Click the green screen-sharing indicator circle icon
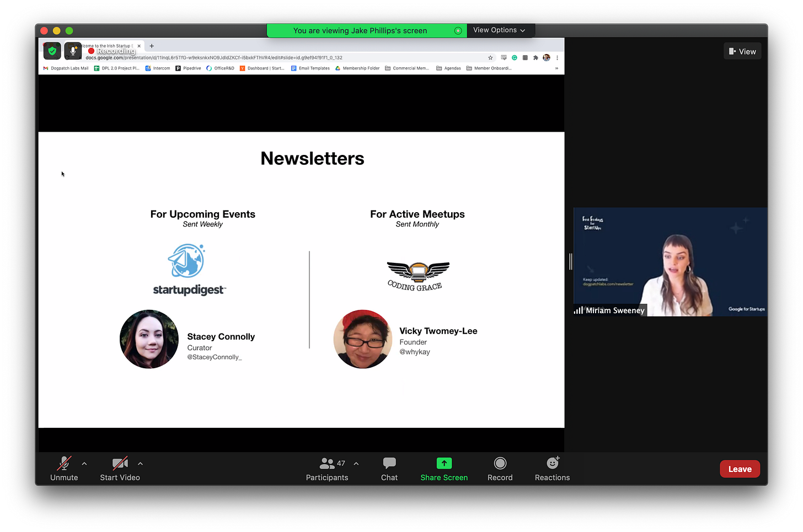This screenshot has height=532, width=803. 458,31
